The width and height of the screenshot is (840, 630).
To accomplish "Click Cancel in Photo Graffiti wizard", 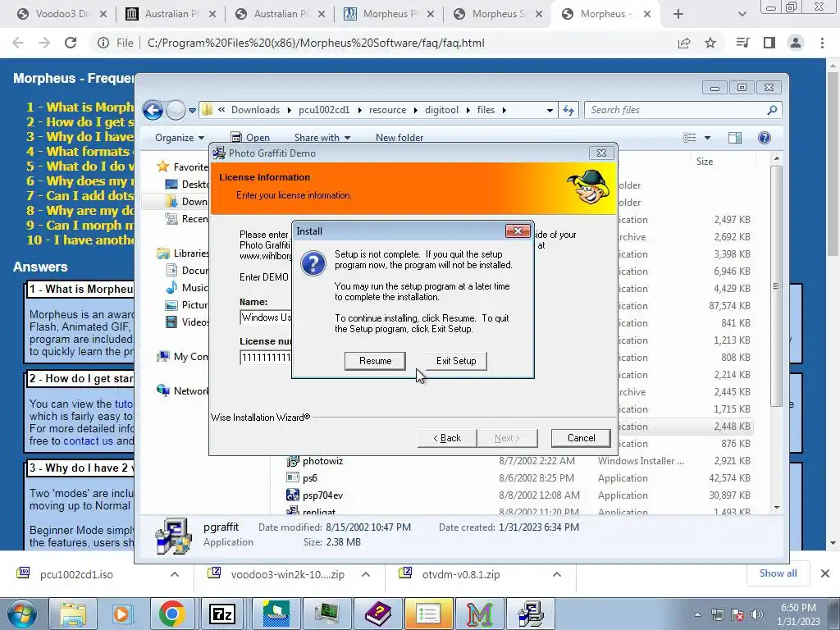I will pyautogui.click(x=581, y=438).
